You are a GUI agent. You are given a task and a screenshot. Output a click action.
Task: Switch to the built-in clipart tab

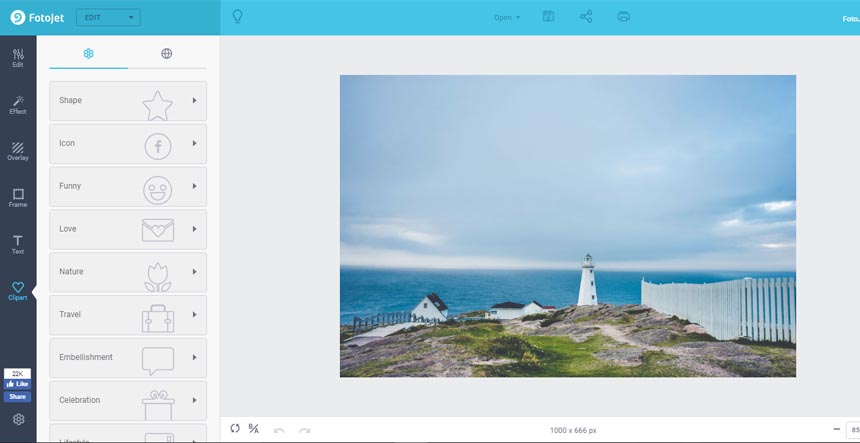(x=88, y=54)
